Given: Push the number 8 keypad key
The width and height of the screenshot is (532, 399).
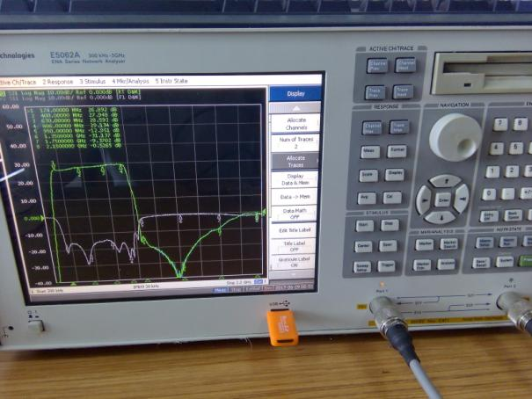Looking at the screenshot, I should coord(520,123).
